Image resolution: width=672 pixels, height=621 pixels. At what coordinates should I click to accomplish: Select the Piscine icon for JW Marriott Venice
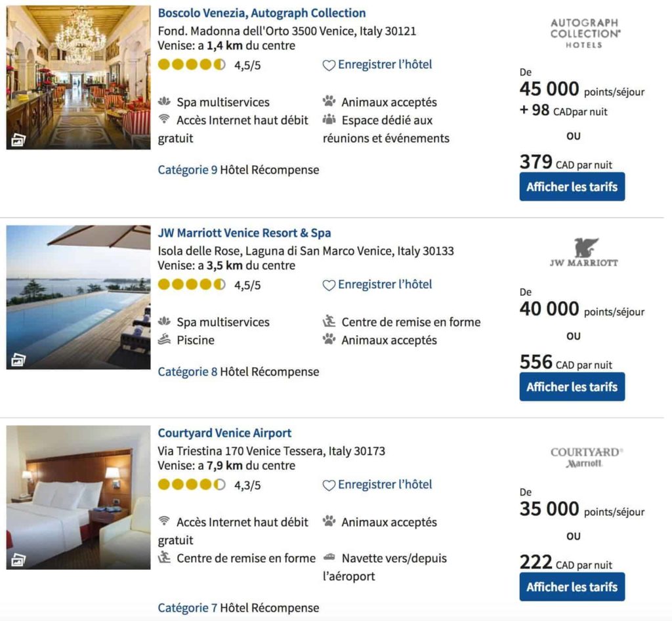click(165, 340)
